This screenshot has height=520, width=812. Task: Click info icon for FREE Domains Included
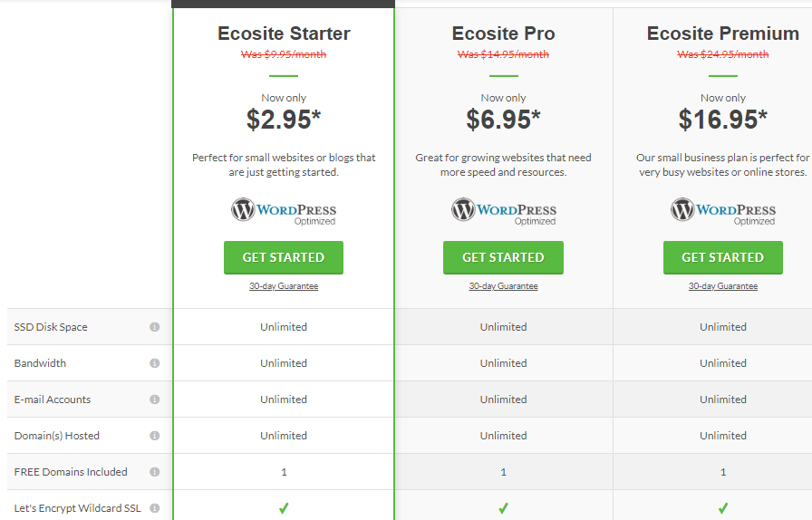pyautogui.click(x=154, y=472)
